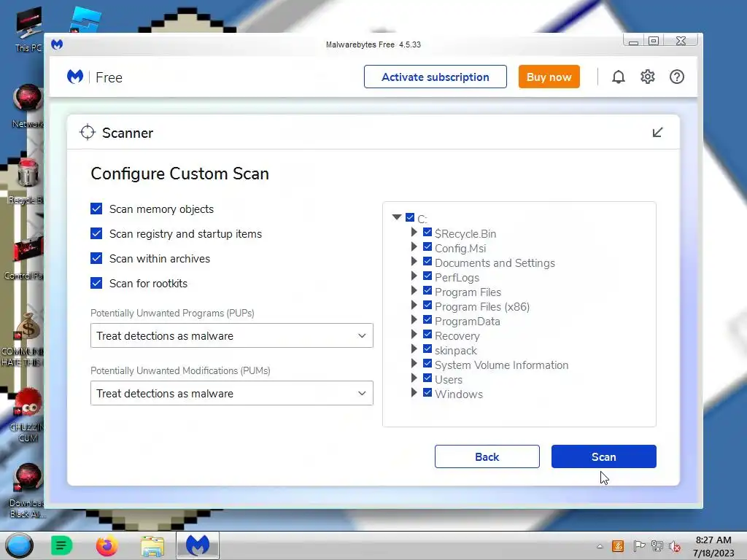Click the Configure Custom Scan heading

click(x=179, y=174)
